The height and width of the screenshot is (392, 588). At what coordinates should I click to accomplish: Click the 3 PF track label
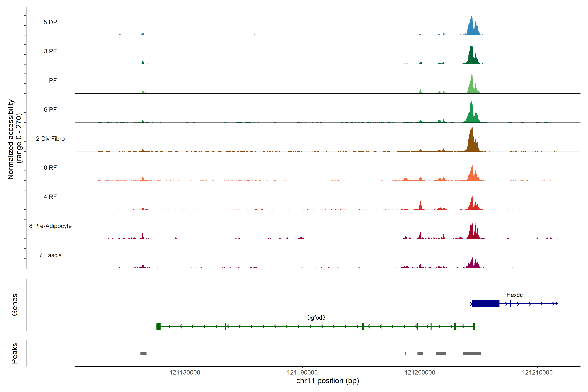(50, 51)
